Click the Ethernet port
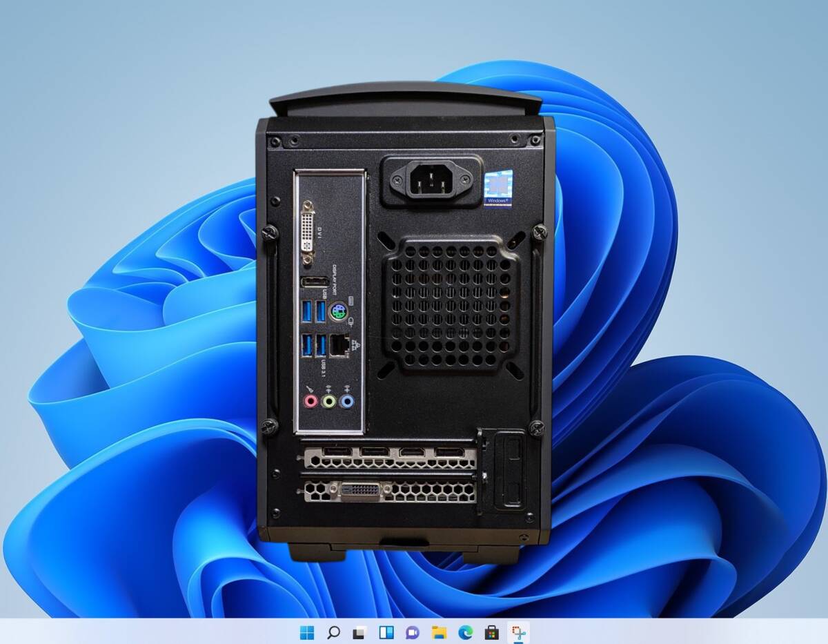The image size is (828, 644). 339,345
